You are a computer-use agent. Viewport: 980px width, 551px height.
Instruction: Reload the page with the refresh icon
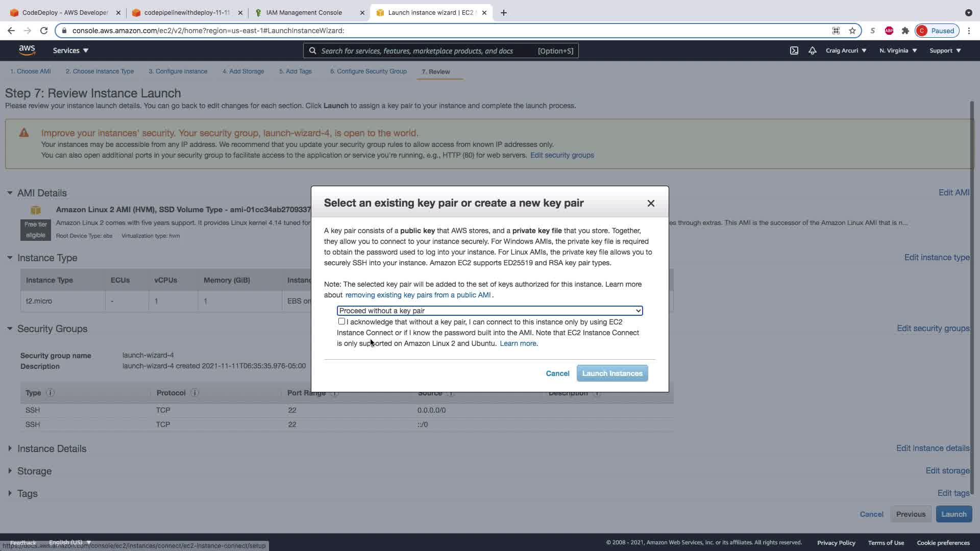point(44,31)
